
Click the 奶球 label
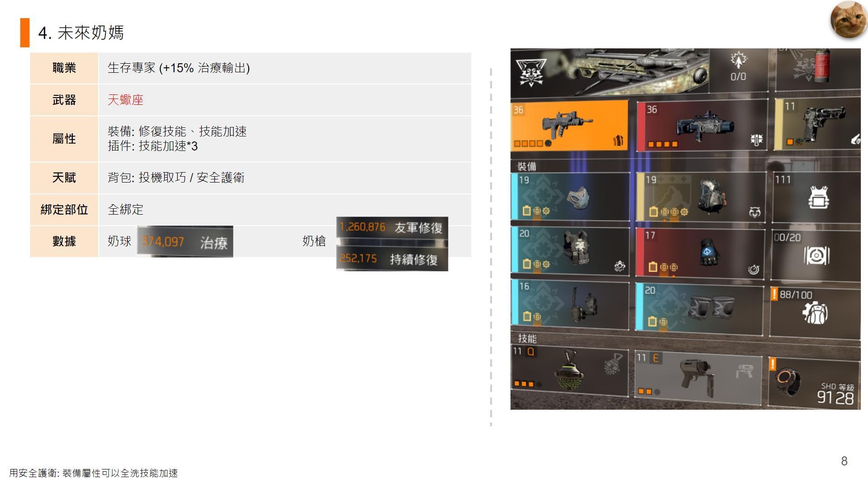119,241
